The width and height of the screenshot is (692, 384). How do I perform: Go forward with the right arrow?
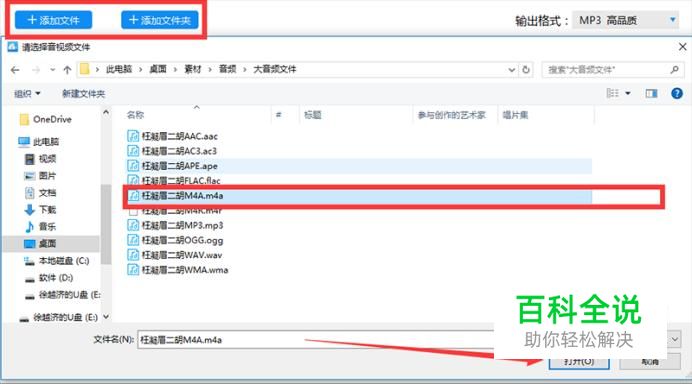pyautogui.click(x=36, y=70)
